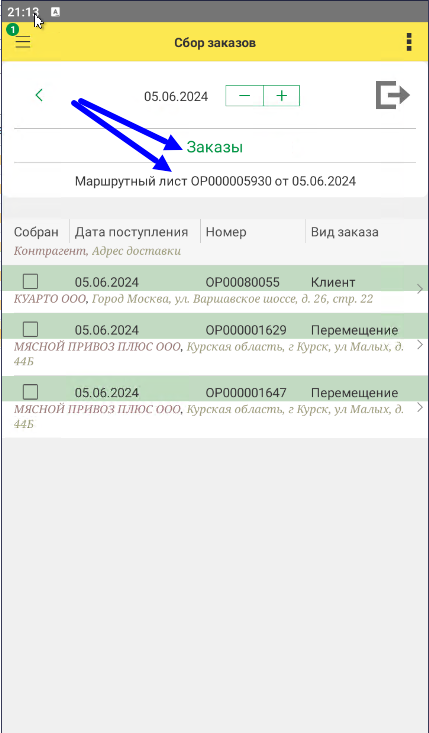This screenshot has height=733, width=429.
Task: Check the Собран box for OP00080055
Action: point(31,281)
